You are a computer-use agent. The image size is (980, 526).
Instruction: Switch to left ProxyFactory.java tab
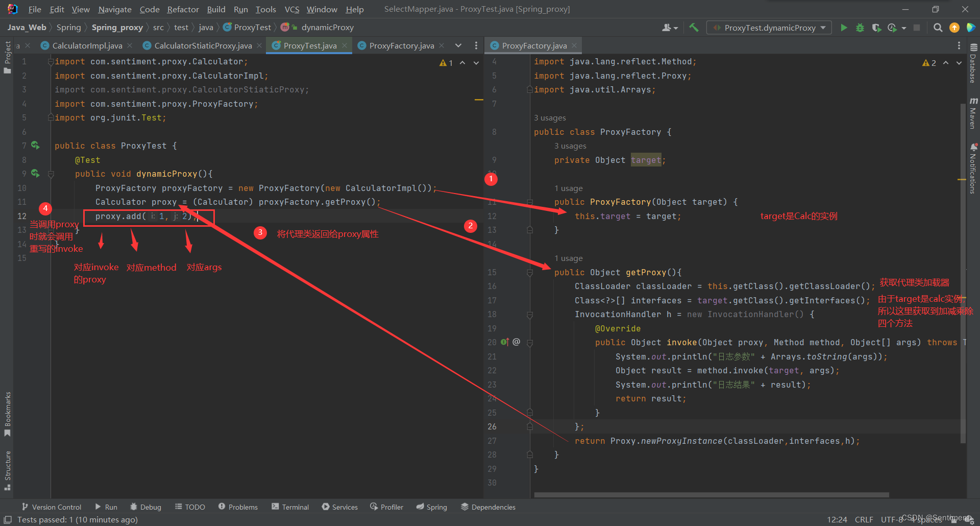[x=401, y=45]
